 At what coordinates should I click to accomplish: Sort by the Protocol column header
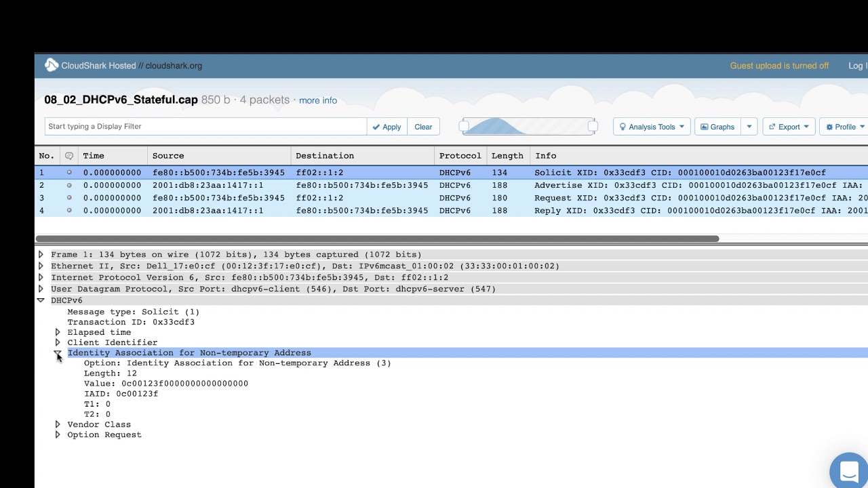(x=460, y=156)
